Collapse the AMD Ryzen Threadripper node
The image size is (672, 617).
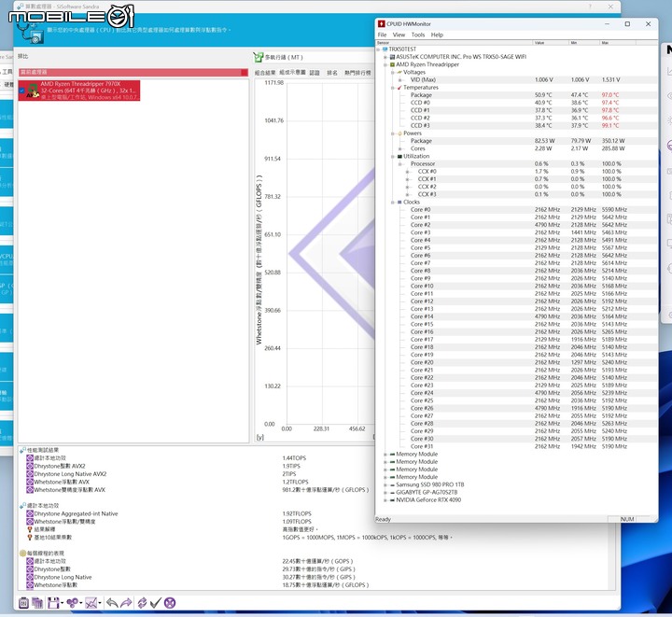tap(385, 64)
